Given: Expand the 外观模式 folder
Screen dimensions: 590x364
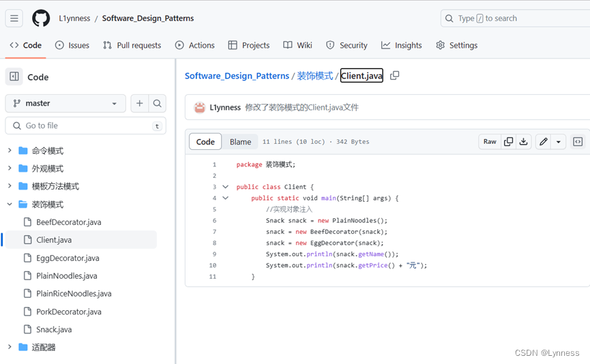Looking at the screenshot, I should 10,168.
